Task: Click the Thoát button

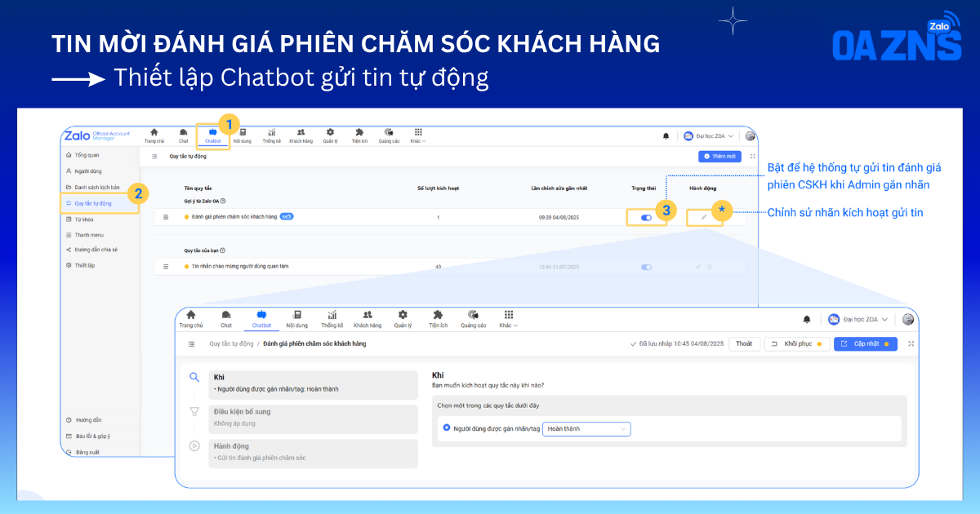Action: point(744,344)
